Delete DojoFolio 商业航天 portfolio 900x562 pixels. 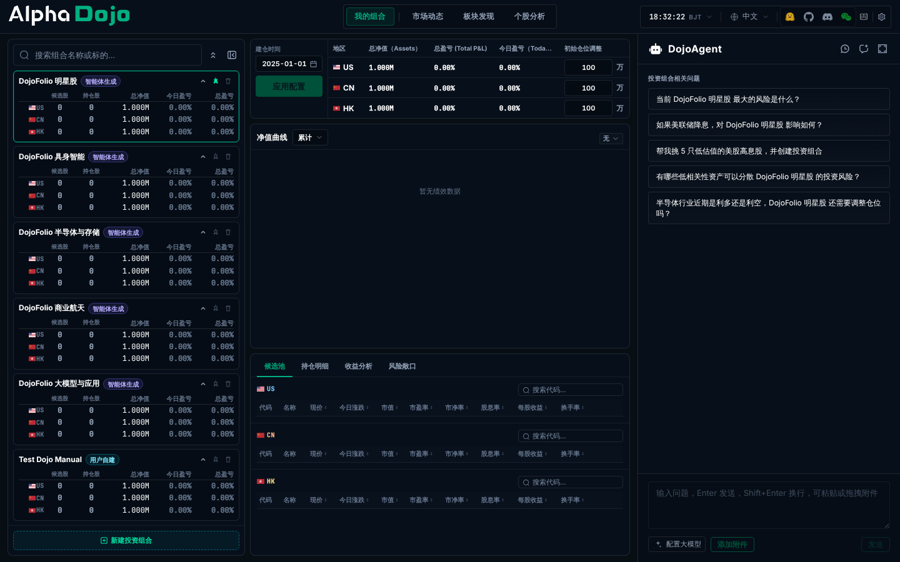point(228,308)
